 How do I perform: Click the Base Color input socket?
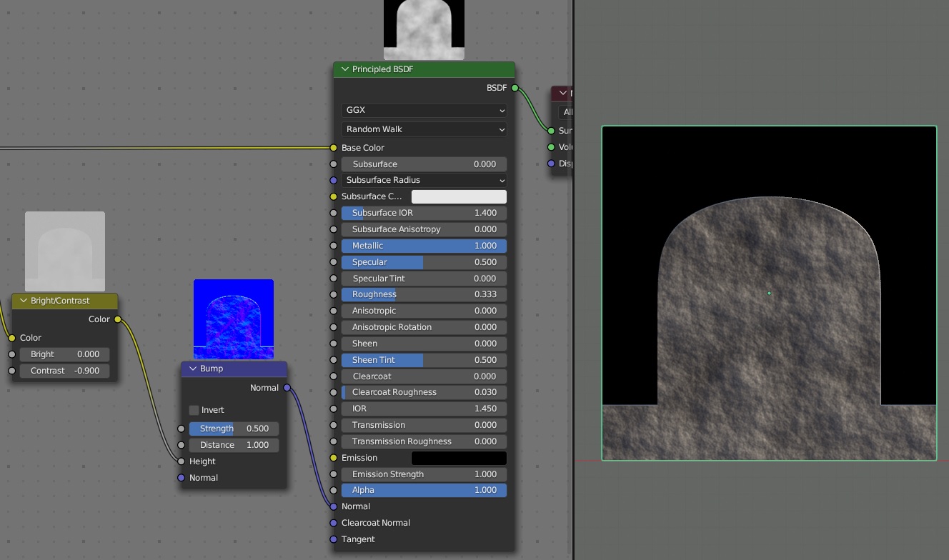click(333, 148)
